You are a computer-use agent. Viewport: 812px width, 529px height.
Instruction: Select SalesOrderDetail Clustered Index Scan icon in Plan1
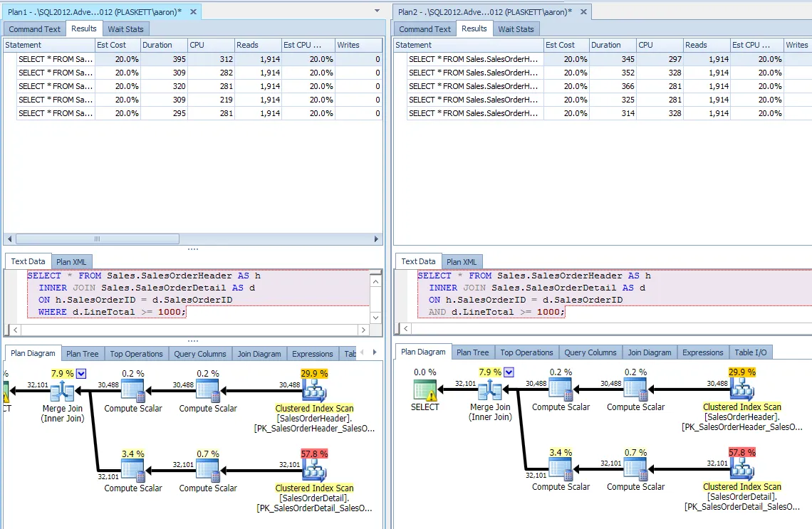tap(314, 471)
